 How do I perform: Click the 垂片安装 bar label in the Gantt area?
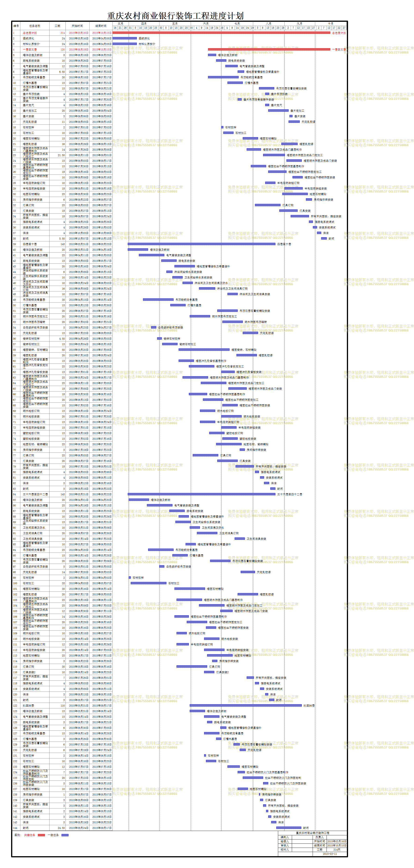(299, 116)
